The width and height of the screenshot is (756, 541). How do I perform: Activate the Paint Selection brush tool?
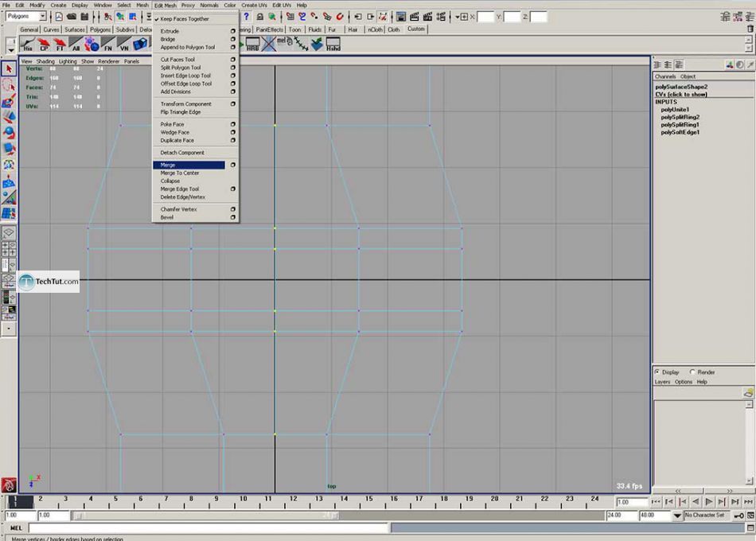(9, 101)
